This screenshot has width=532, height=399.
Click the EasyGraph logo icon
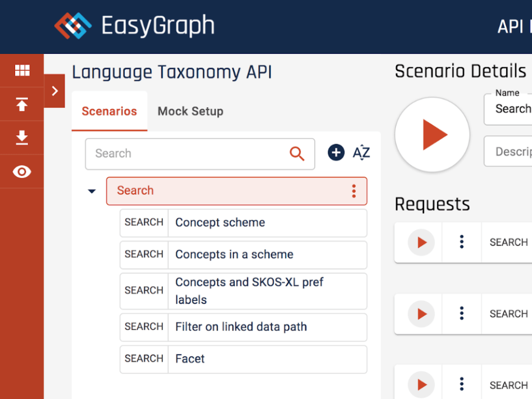point(73,26)
